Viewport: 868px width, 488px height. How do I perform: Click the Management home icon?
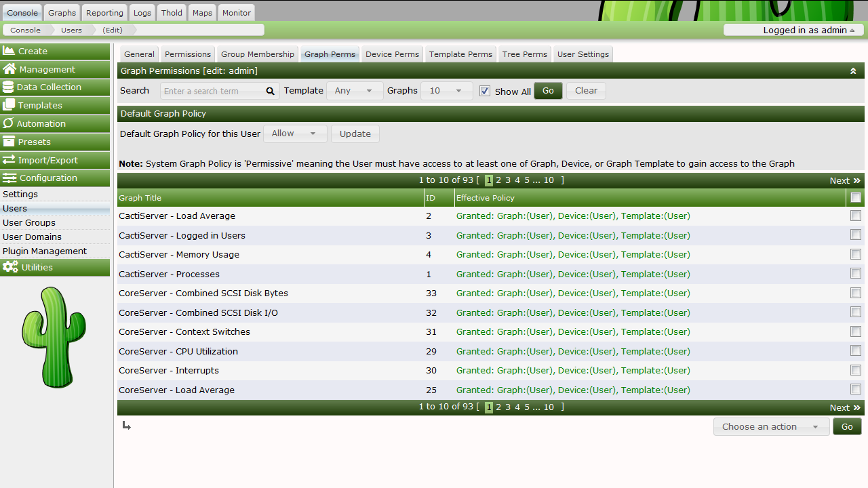click(x=9, y=69)
